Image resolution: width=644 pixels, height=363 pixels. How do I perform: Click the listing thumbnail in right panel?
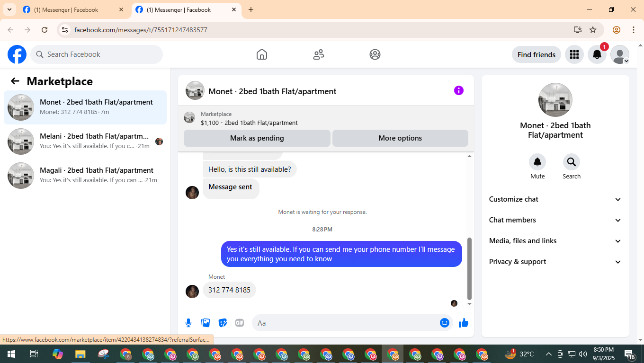point(555,100)
